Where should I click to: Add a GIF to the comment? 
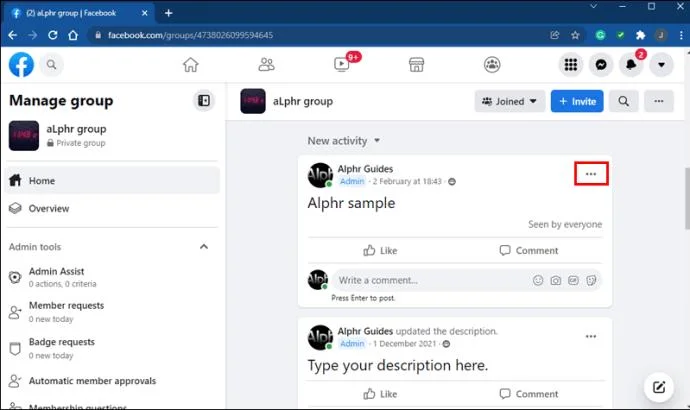tap(573, 280)
